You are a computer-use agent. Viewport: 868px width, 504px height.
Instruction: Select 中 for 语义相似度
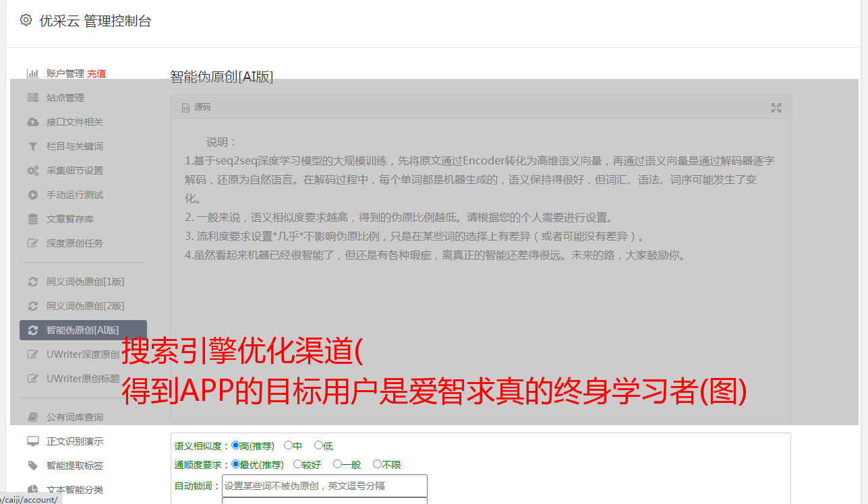point(288,445)
